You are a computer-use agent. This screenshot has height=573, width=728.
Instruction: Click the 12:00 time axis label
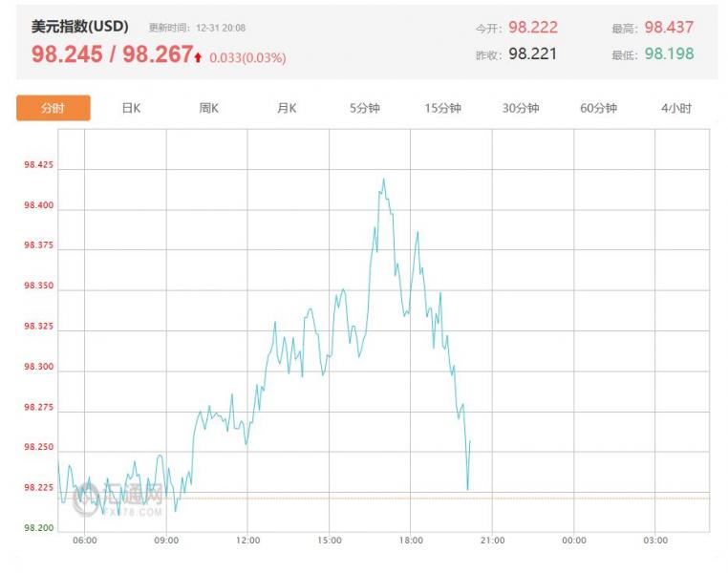pyautogui.click(x=247, y=541)
